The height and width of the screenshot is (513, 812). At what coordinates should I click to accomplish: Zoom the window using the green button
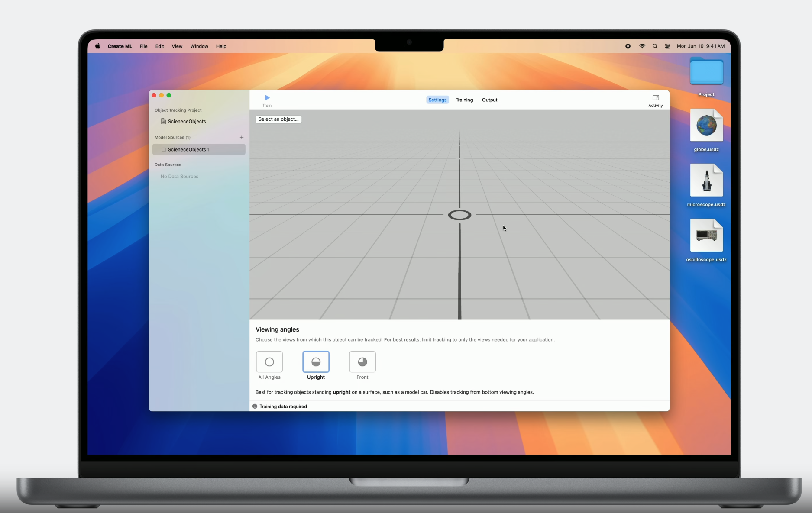[169, 95]
